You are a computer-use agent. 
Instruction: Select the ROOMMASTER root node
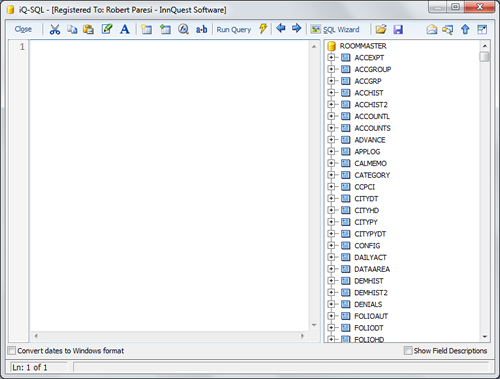click(363, 46)
